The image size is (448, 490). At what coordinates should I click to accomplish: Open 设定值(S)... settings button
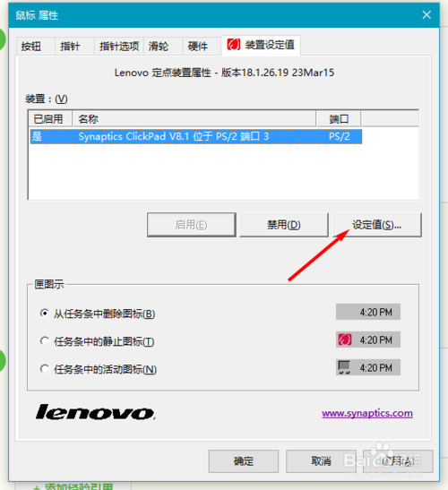[377, 225]
